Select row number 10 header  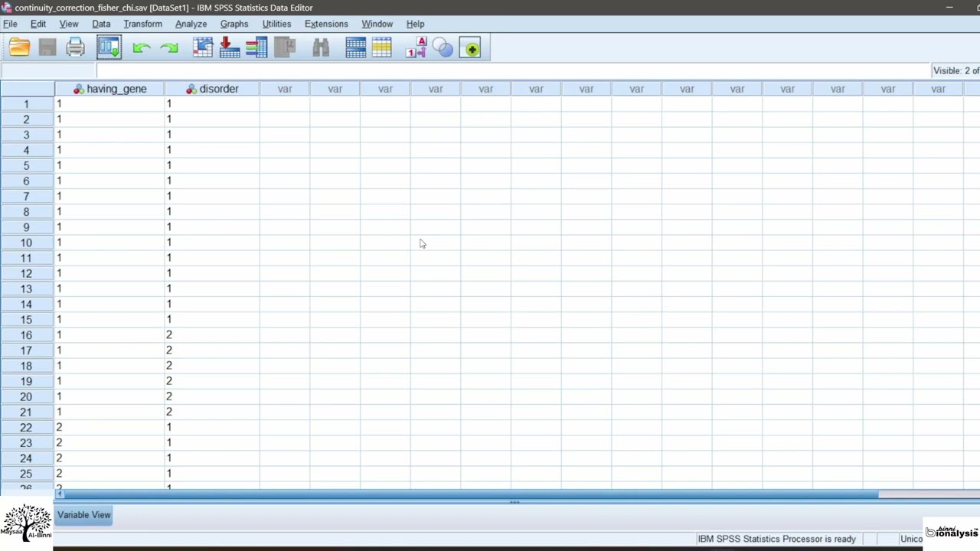click(x=26, y=243)
